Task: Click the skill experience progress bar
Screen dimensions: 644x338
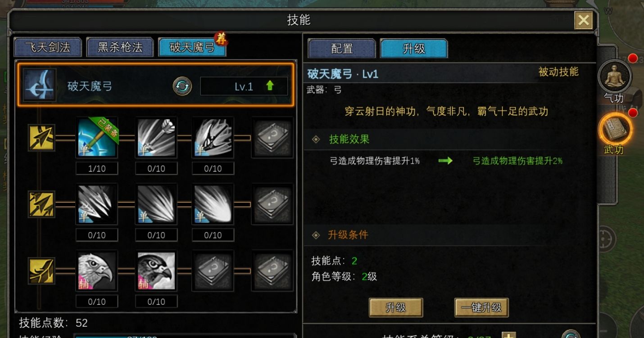Action: (x=188, y=336)
